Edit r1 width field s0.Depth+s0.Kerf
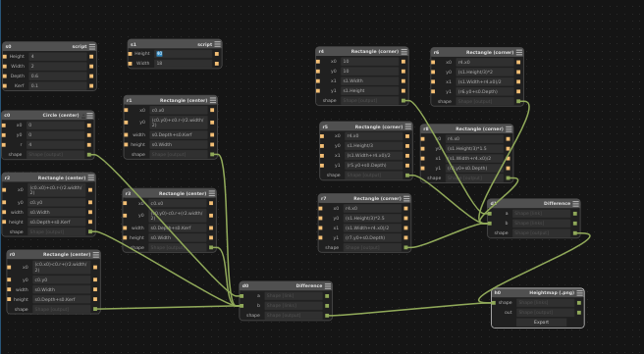 coord(179,134)
